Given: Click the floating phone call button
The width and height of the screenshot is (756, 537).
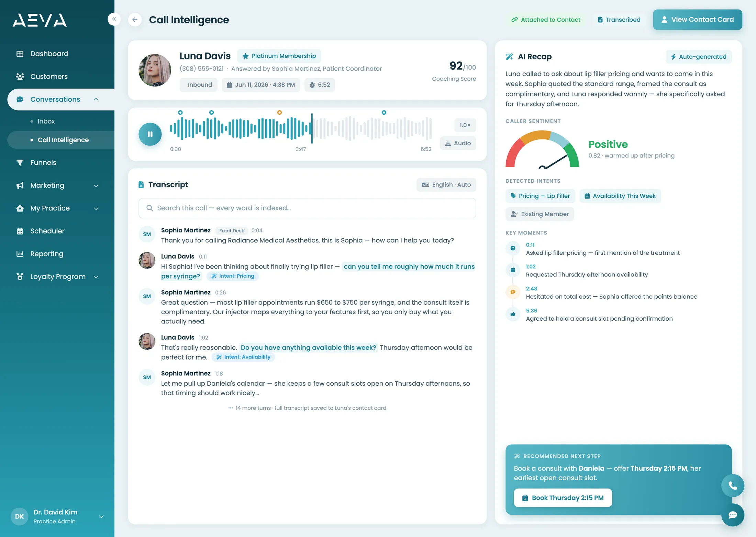Looking at the screenshot, I should [733, 486].
